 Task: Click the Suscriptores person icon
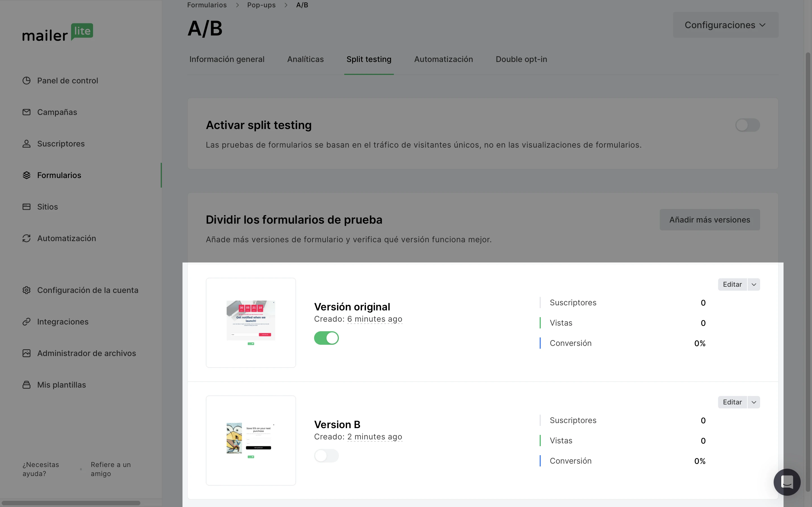pos(27,144)
